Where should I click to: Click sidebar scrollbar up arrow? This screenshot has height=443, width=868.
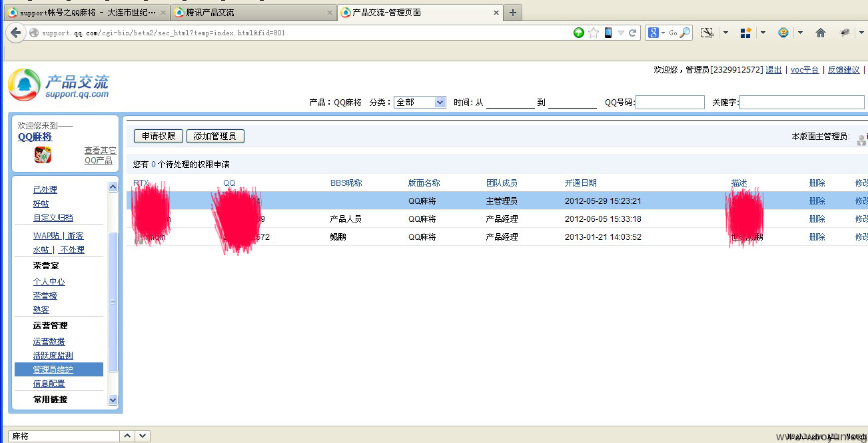point(113,187)
